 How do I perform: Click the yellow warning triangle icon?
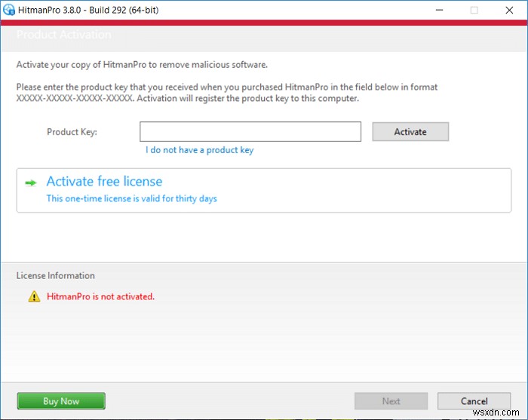pyautogui.click(x=34, y=296)
